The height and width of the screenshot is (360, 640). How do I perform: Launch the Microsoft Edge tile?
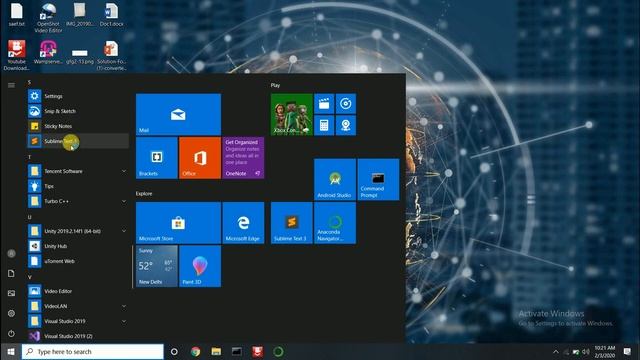[x=243, y=223]
